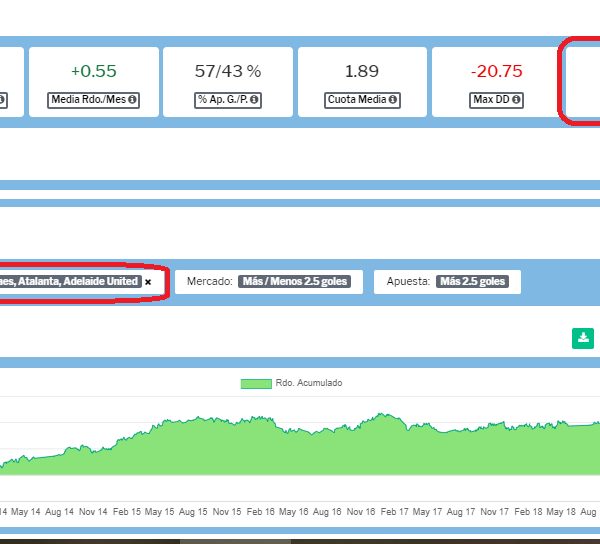
Task: Remove the Atalanta, Adelaide United team filter
Action: tap(148, 282)
